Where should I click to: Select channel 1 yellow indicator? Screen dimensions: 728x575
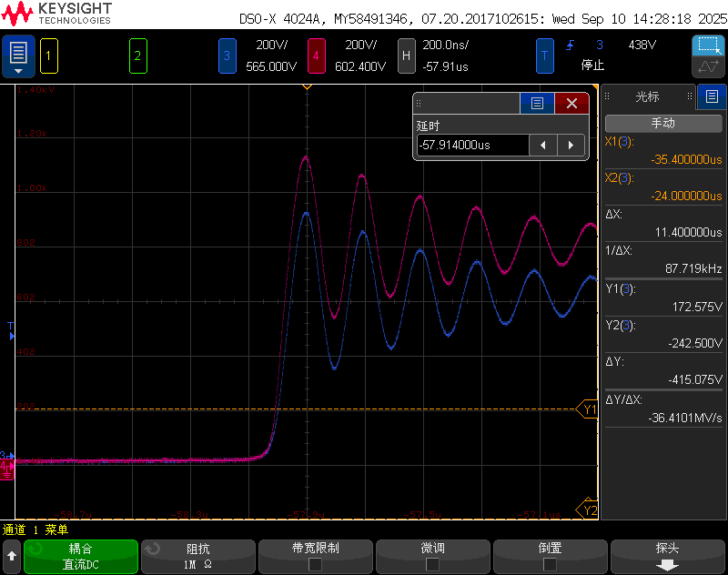pyautogui.click(x=49, y=56)
